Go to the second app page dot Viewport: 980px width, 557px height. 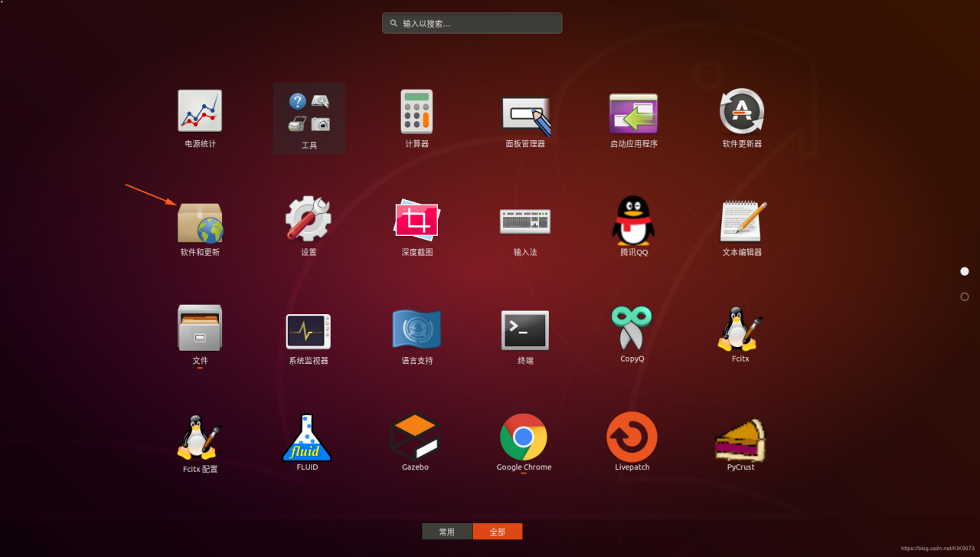pyautogui.click(x=965, y=297)
